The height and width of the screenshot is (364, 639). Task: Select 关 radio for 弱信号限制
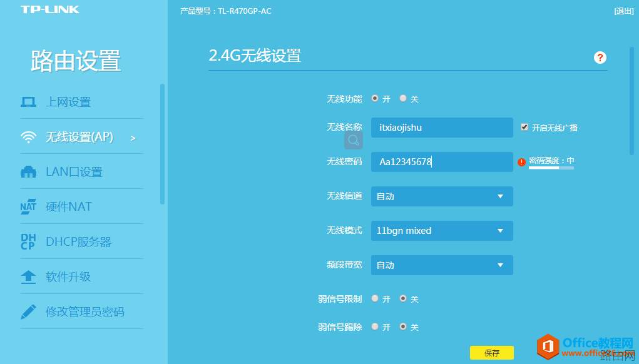pyautogui.click(x=403, y=298)
